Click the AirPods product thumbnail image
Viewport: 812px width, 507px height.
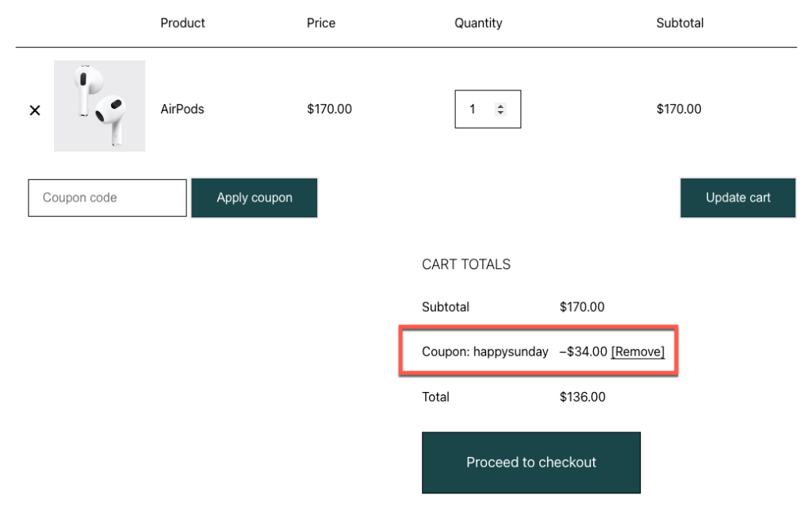pos(99,106)
